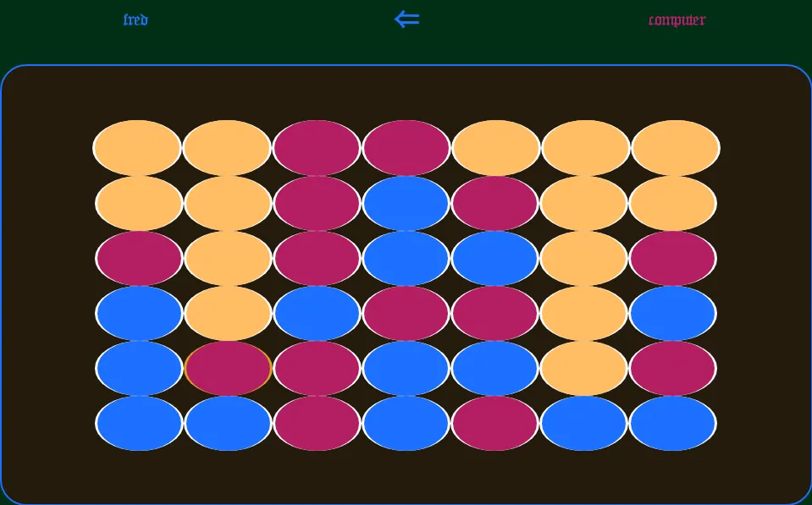Click crimson fifth-row disc in column three

pyautogui.click(x=317, y=369)
